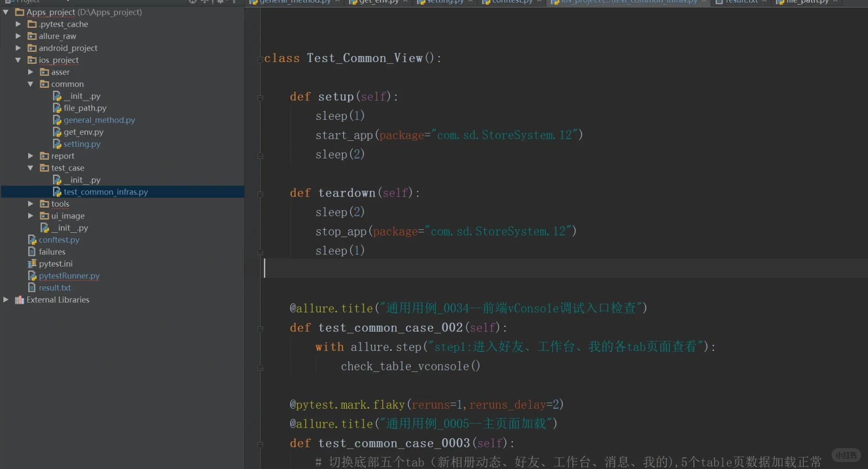Fold the setup method in the gutter
This screenshot has width=868, height=469.
coord(260,98)
